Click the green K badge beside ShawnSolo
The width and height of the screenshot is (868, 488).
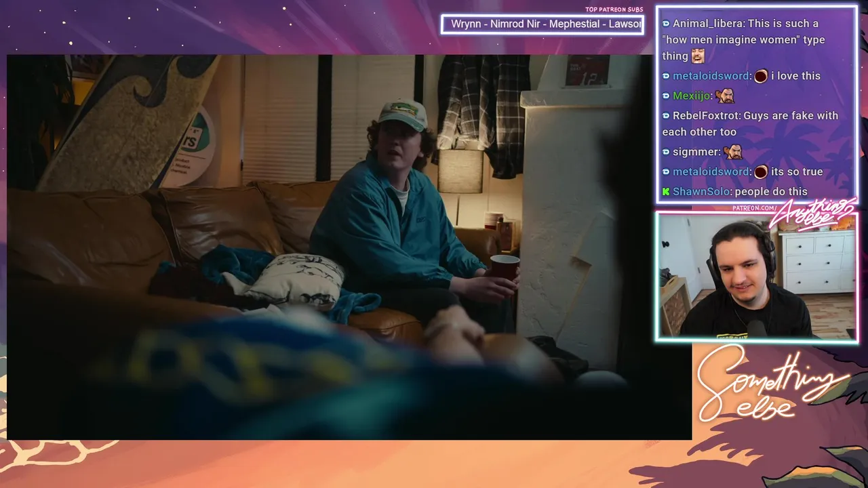pyautogui.click(x=666, y=192)
